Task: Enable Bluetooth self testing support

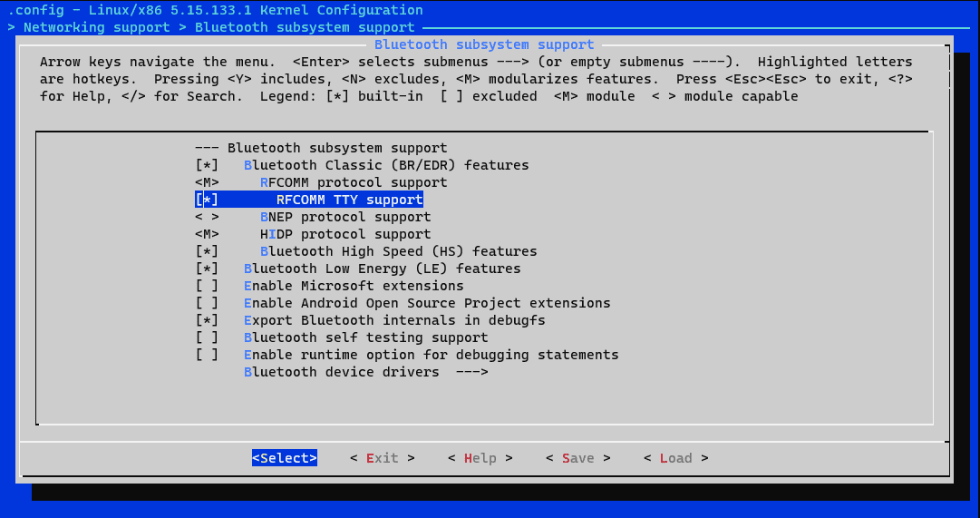Action: (x=207, y=337)
